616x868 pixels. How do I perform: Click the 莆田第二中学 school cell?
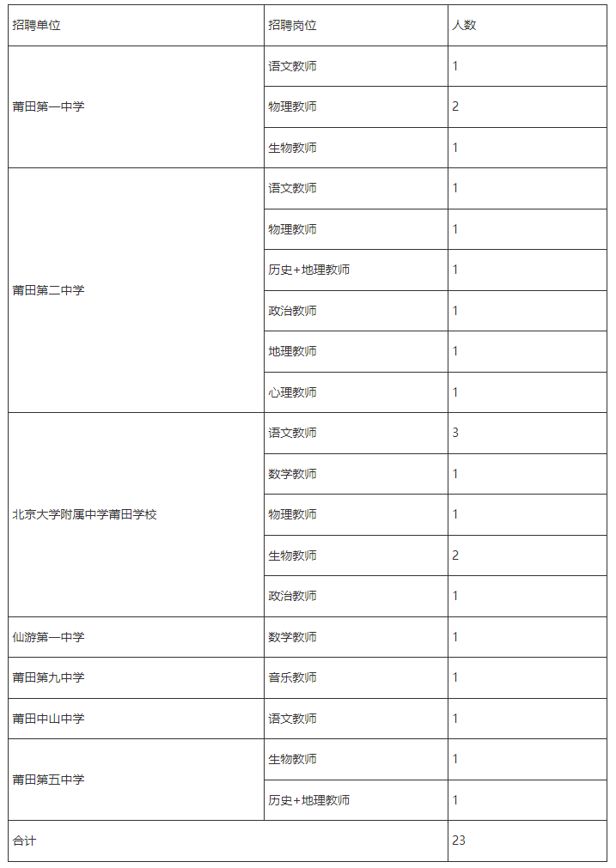(49, 290)
